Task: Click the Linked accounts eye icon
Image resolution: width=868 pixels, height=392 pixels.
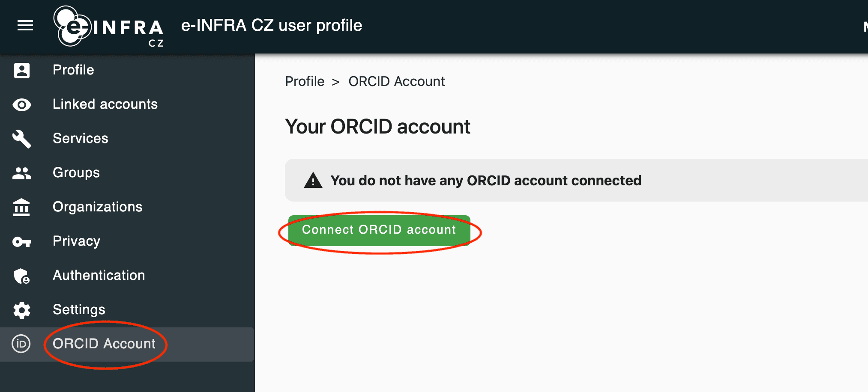Action: point(22,105)
